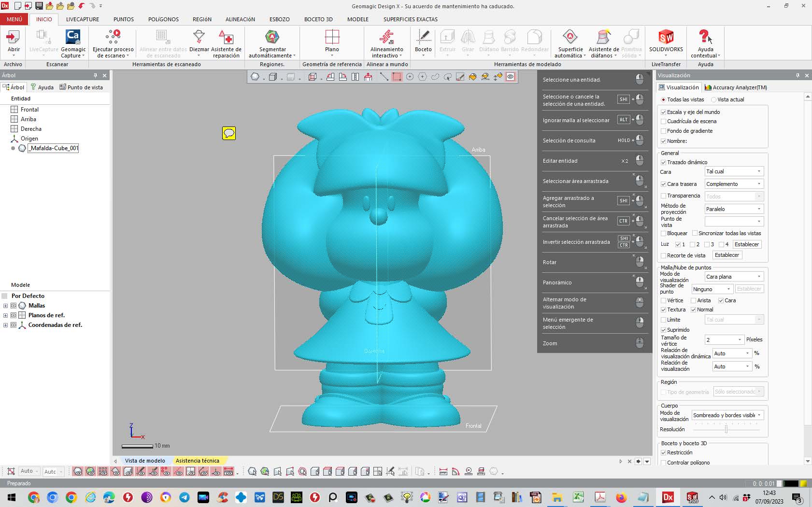Open the red MENÚ button
Screen dimensions: 812x507
pos(14,19)
